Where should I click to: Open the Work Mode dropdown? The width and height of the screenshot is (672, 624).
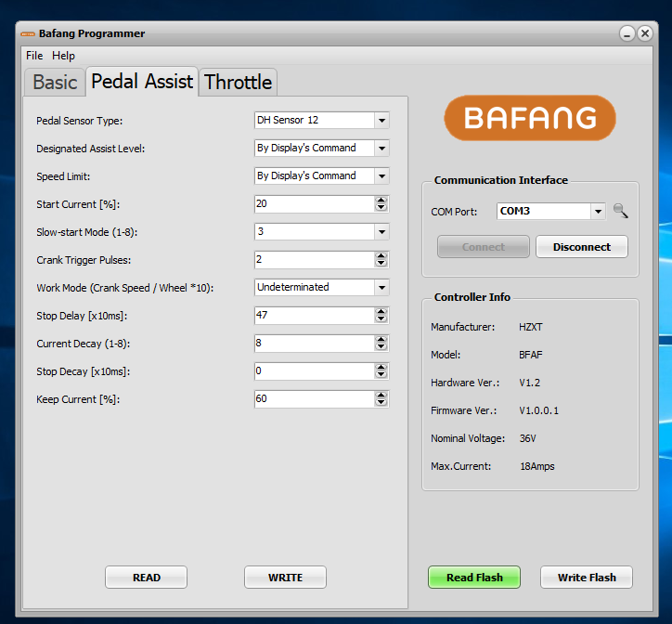click(x=381, y=288)
